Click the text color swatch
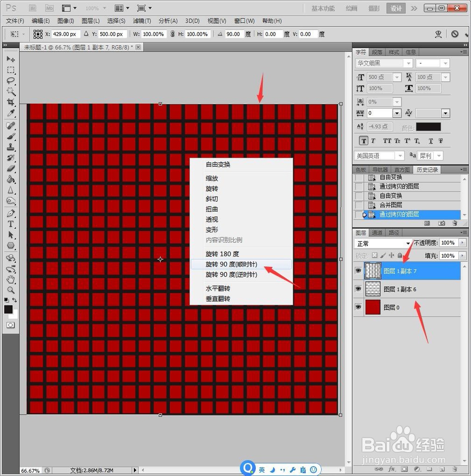 pos(428,127)
